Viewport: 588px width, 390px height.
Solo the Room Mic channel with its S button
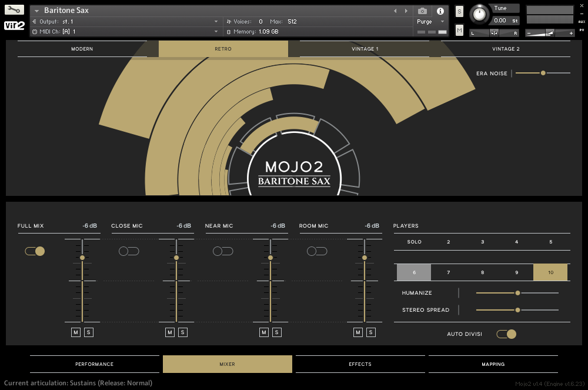(371, 332)
